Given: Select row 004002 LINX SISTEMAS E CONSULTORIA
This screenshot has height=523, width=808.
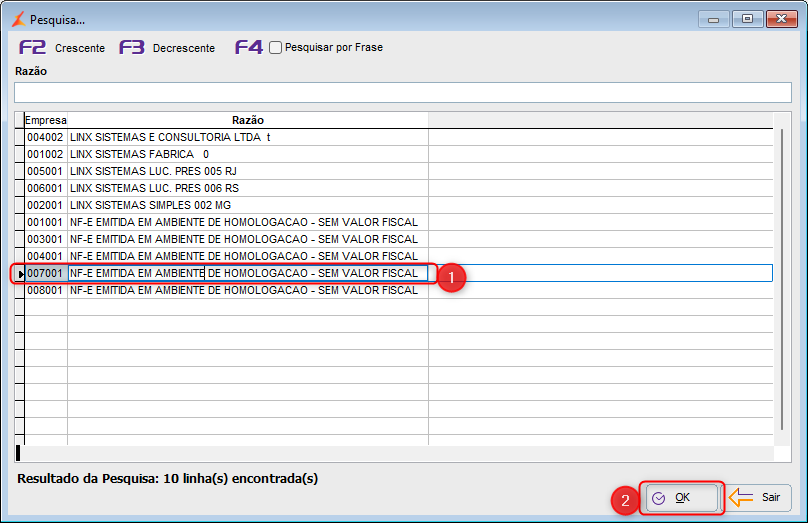Looking at the screenshot, I should (x=399, y=137).
